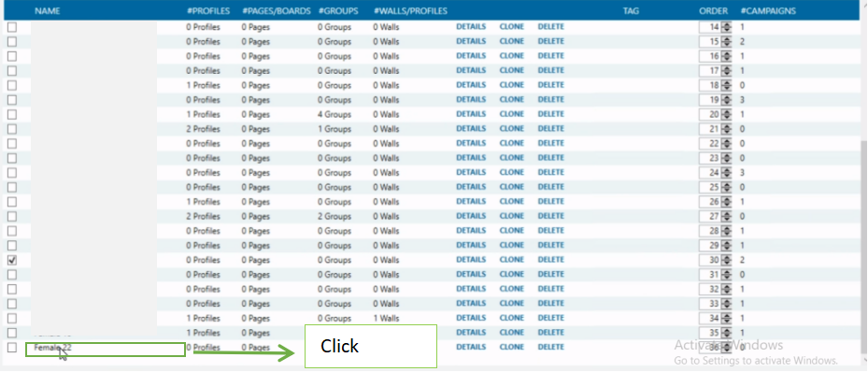Adjust the order stepper showing 14
This screenshot has height=372, width=868.
coord(726,27)
